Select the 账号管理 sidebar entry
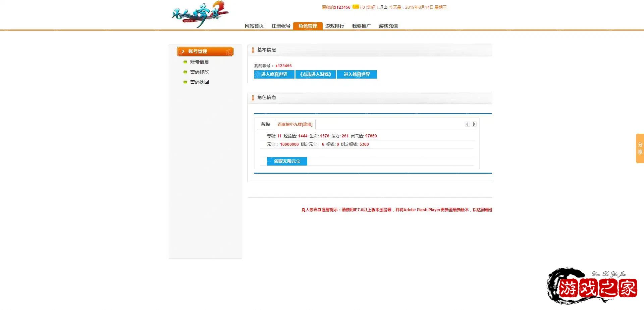Image resolution: width=644 pixels, height=310 pixels. pyautogui.click(x=205, y=51)
